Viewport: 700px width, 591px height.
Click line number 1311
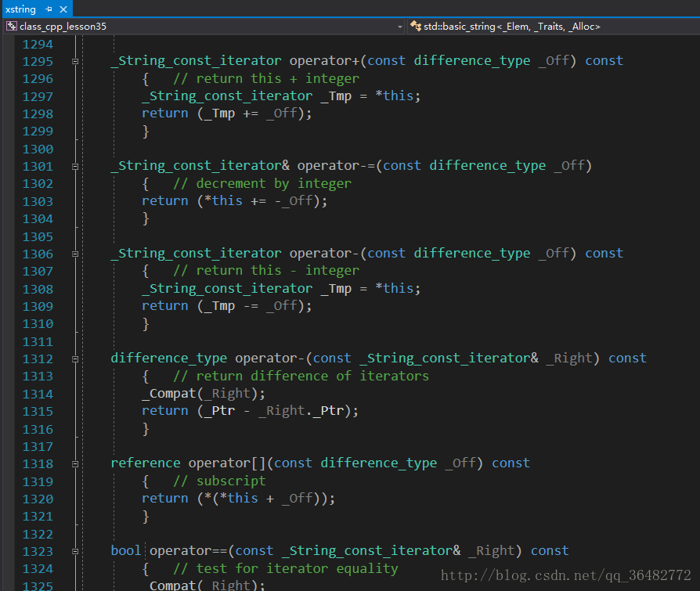38,341
